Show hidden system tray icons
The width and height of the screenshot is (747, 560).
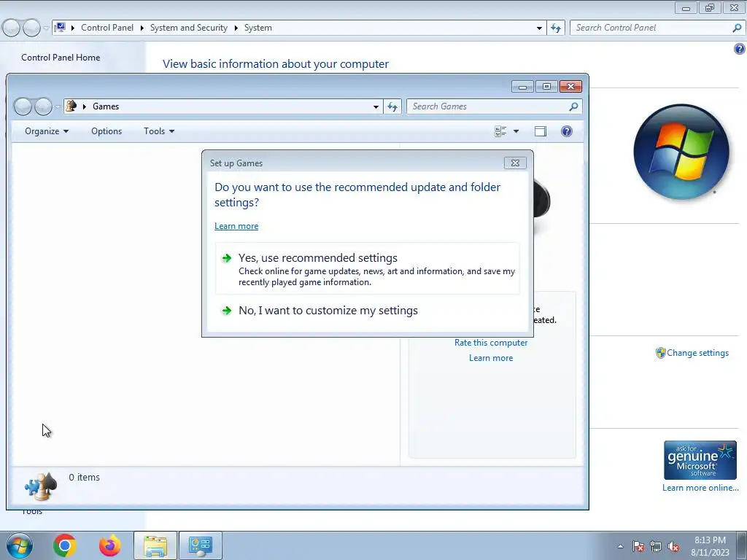point(620,546)
